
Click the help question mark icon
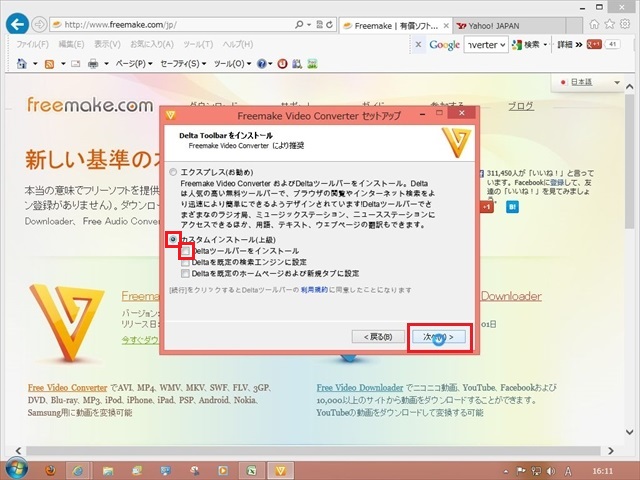coord(262,64)
